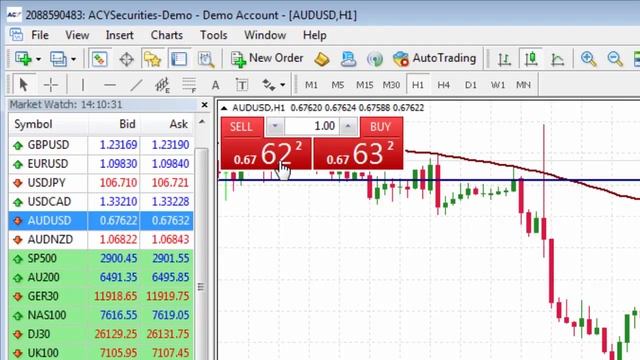The height and width of the screenshot is (360, 640).
Task: Expand the New Chart dropdown arrow
Action: point(38,59)
